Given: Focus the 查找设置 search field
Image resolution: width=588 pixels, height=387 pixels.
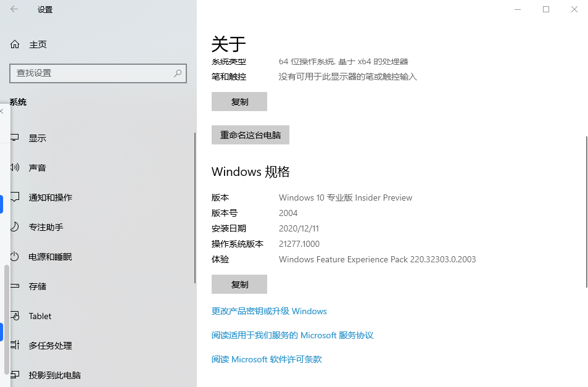Looking at the screenshot, I should click(98, 73).
